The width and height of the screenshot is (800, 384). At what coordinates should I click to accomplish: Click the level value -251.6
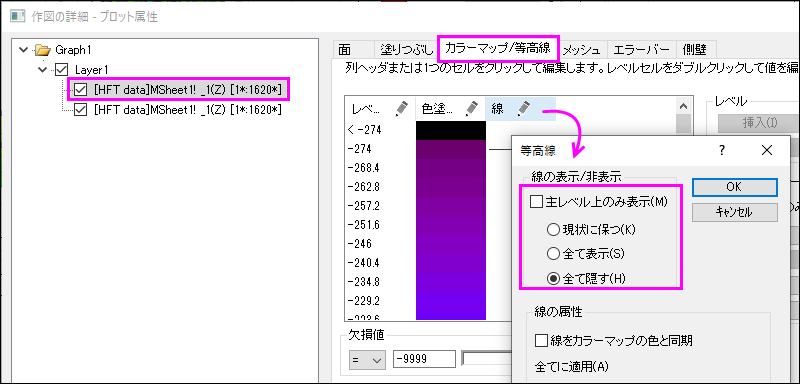364,224
